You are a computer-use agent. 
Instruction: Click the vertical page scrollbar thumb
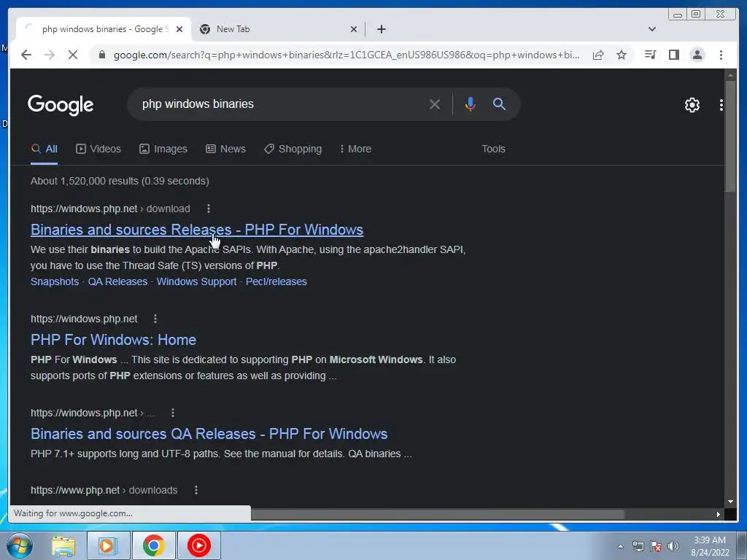[729, 136]
